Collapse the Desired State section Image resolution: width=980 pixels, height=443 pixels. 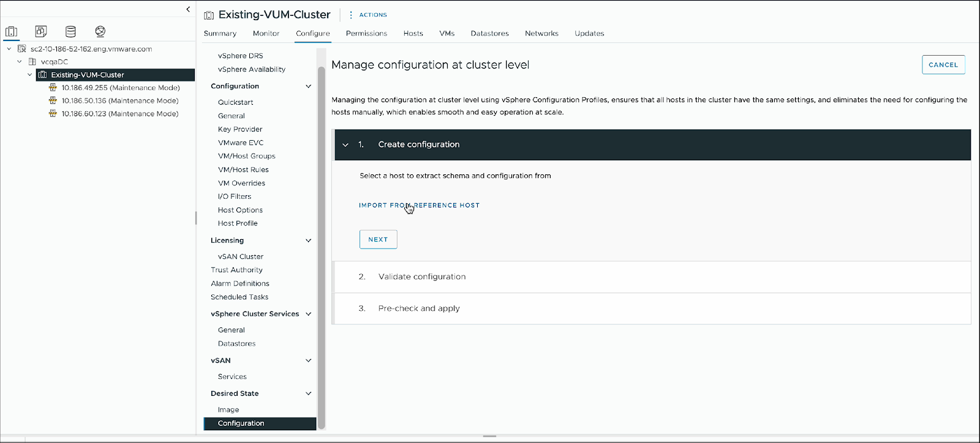(x=308, y=393)
